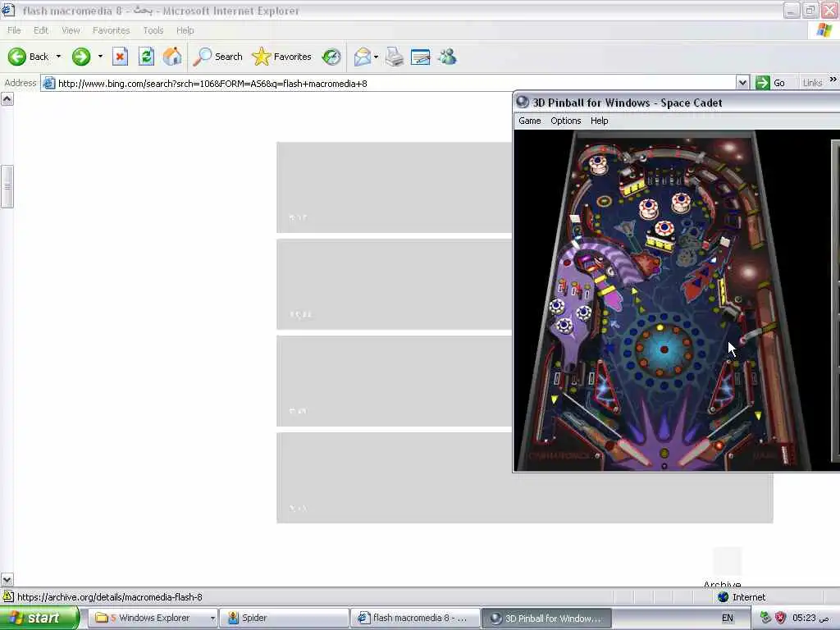Click the Archive link thumbnail at page bottom
This screenshot has width=840, height=630.
click(x=727, y=561)
